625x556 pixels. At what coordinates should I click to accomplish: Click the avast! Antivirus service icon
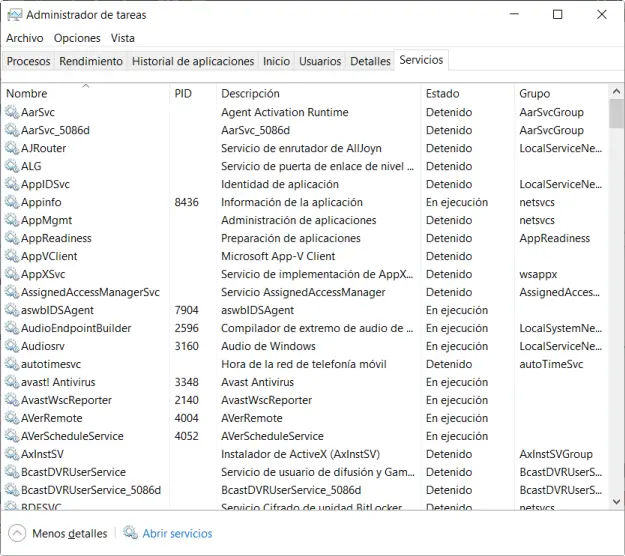point(12,382)
